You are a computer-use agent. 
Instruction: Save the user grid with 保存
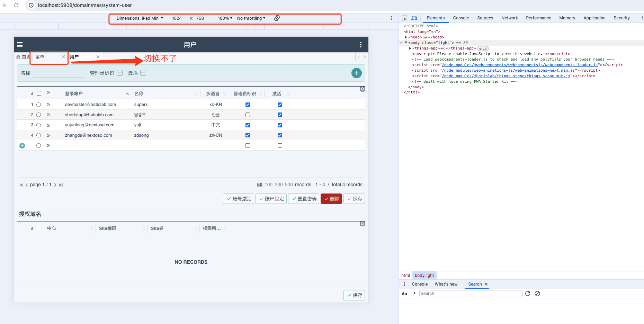tap(354, 199)
